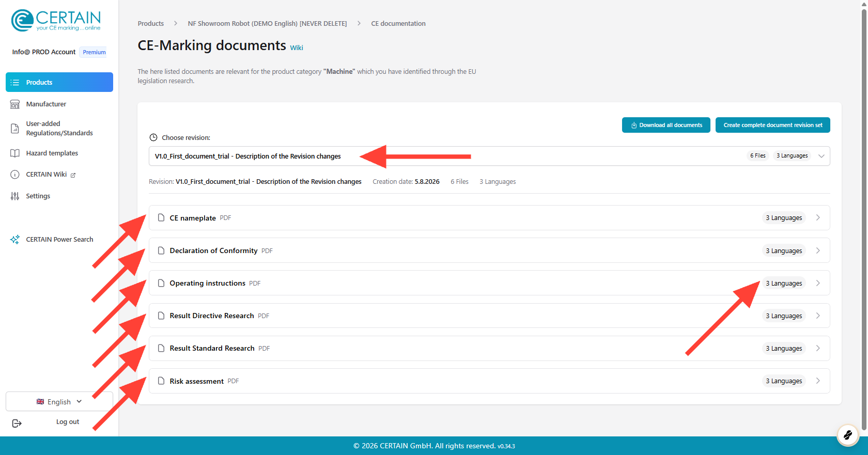The width and height of the screenshot is (868, 455).
Task: Click the Products breadcrumb link
Action: (151, 24)
